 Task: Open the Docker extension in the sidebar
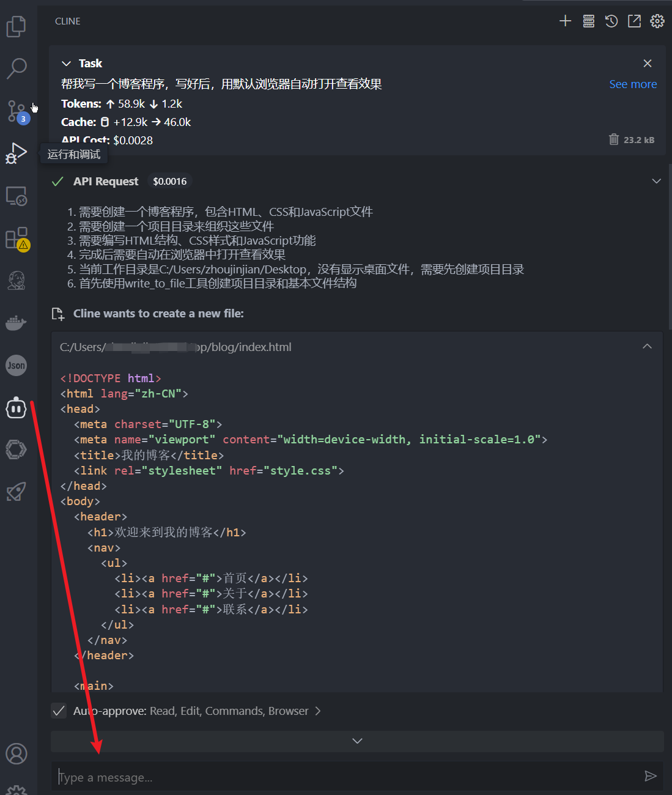coord(16,322)
